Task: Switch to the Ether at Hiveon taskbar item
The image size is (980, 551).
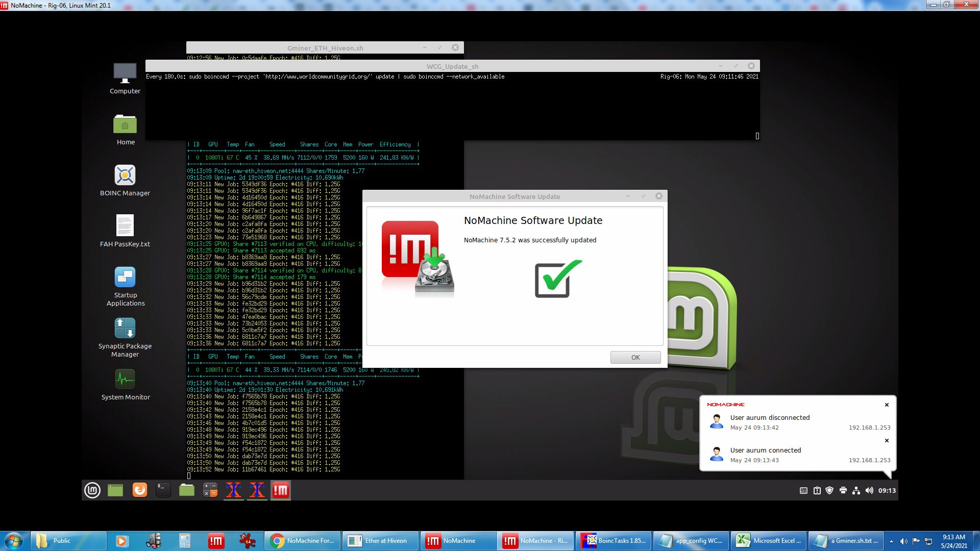Action: [x=380, y=541]
